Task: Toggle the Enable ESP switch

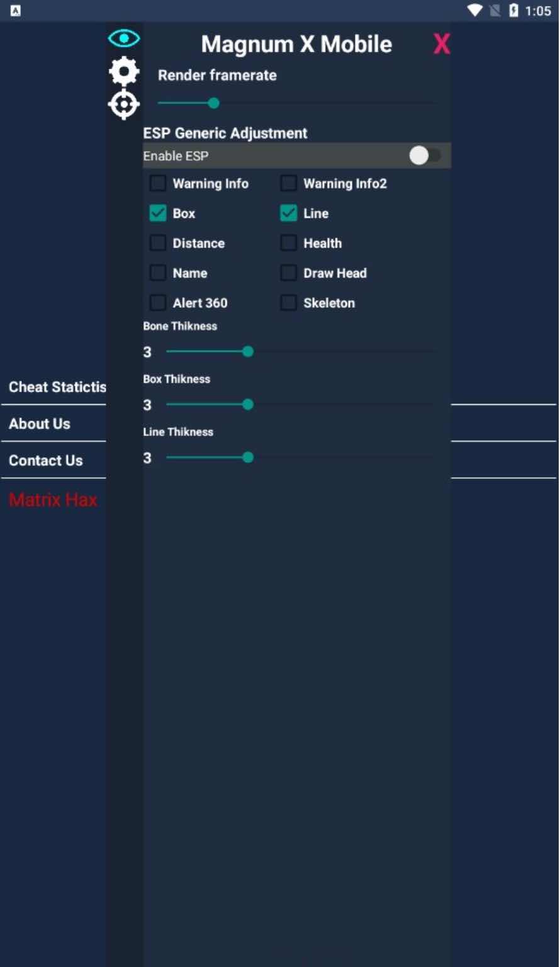Action: [x=425, y=156]
